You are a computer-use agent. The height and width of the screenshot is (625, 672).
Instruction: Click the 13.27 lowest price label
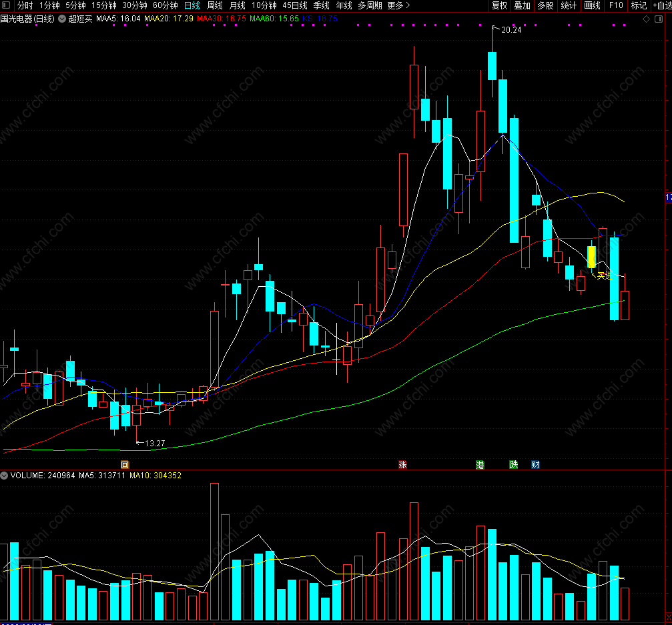(155, 444)
